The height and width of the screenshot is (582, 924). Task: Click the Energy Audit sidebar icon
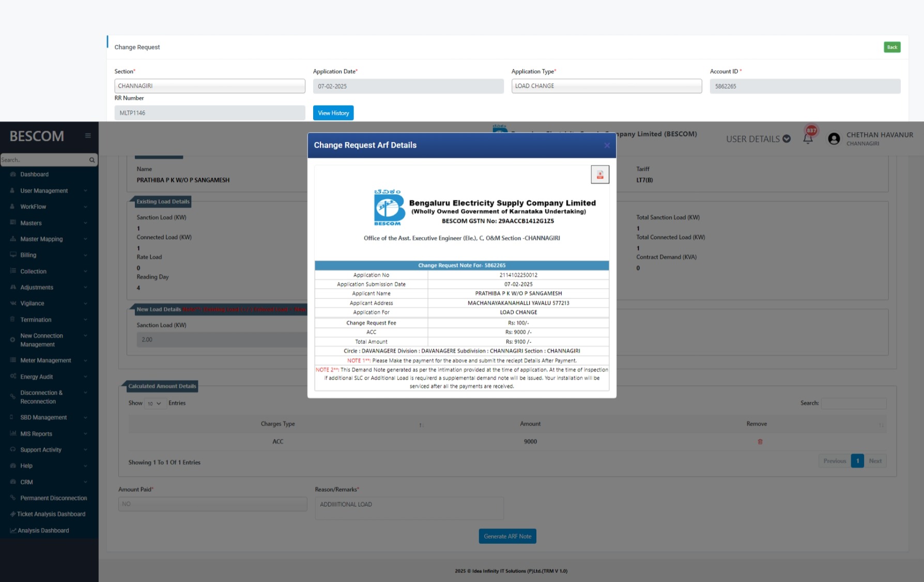(x=13, y=376)
